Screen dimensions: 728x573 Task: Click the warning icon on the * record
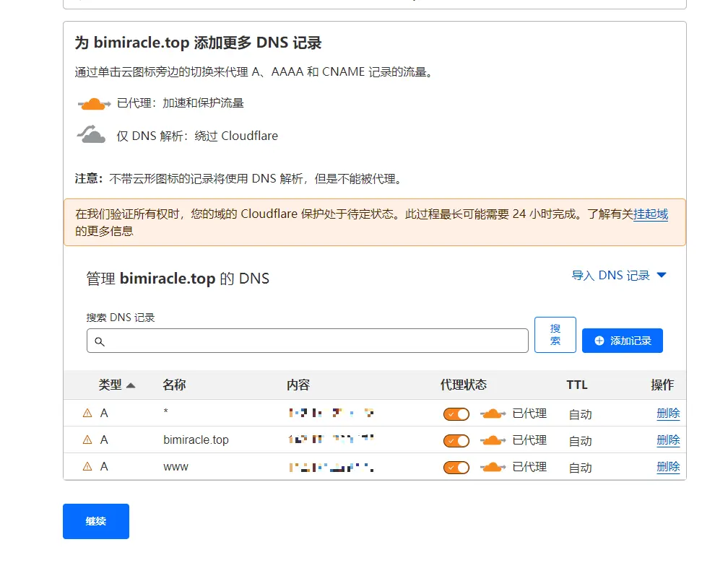(x=87, y=413)
